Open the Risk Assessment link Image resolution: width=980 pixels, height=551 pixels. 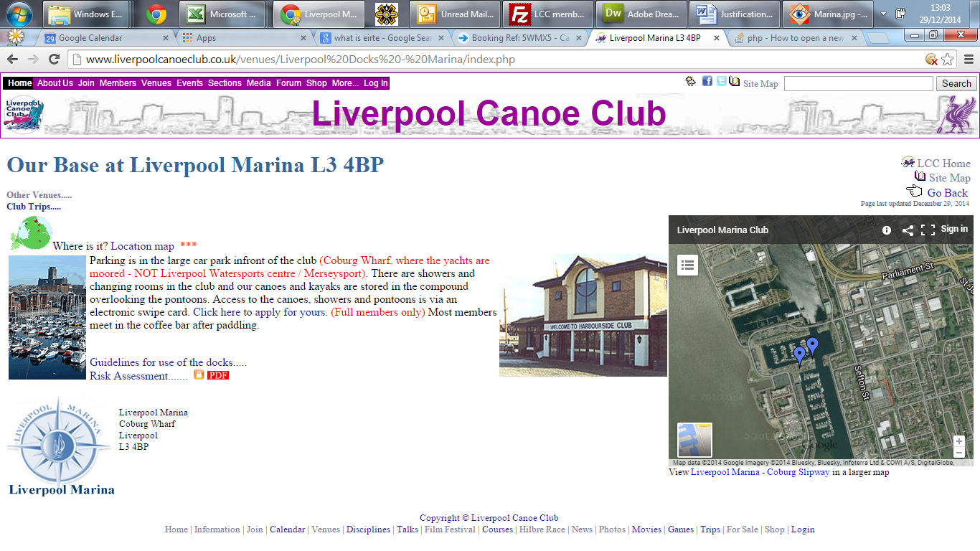(x=138, y=375)
